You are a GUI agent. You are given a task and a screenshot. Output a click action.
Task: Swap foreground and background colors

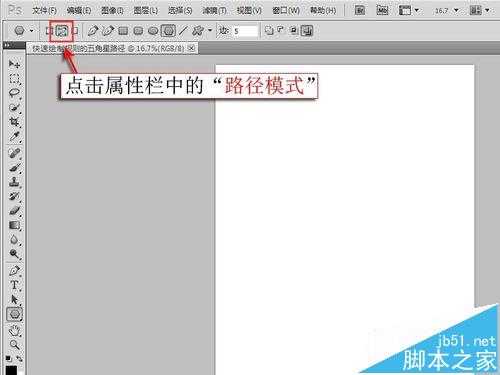click(x=19, y=358)
